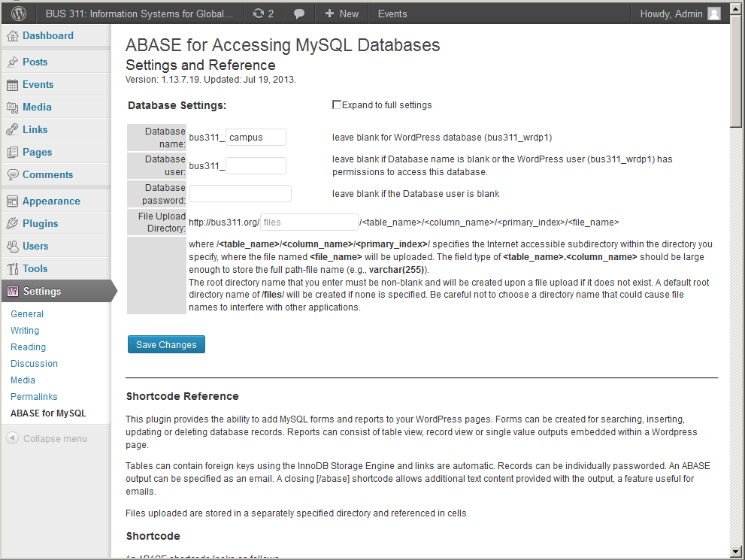This screenshot has height=560, width=745.
Task: Open the comments bubble in admin bar
Action: [x=299, y=14]
